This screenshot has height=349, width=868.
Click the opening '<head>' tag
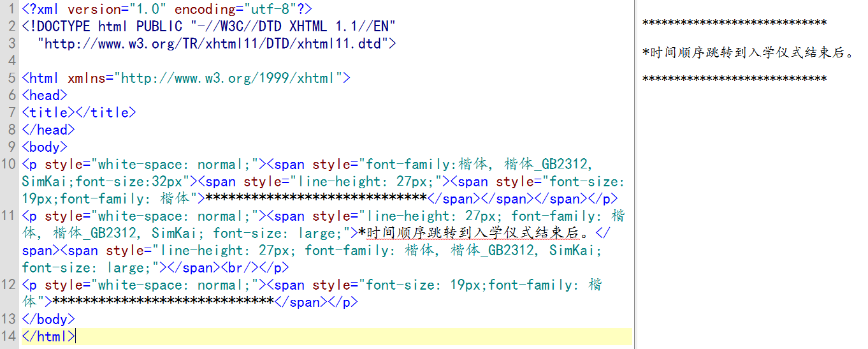[45, 96]
